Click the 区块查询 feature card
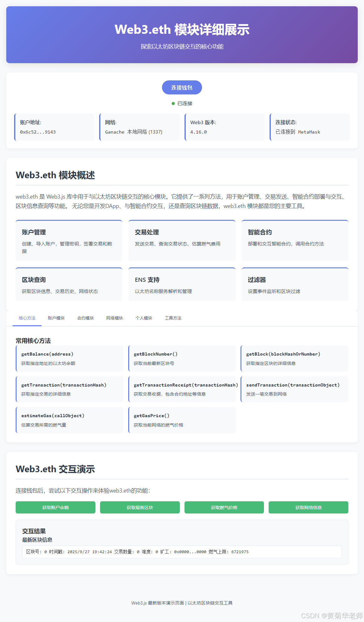364x622 pixels. [69, 284]
